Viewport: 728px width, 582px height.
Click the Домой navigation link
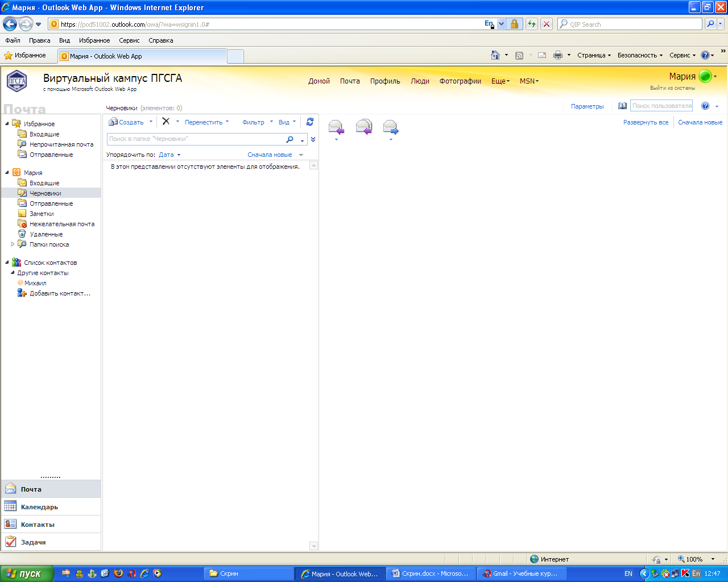pyautogui.click(x=319, y=81)
